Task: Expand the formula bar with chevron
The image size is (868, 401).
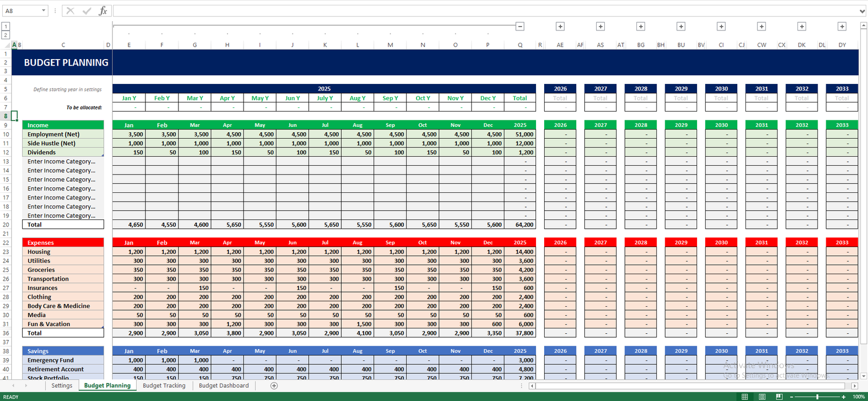Action: [x=862, y=11]
